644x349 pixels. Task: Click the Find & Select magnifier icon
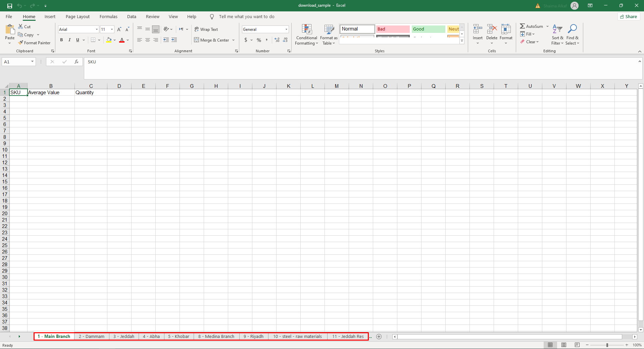(x=572, y=30)
